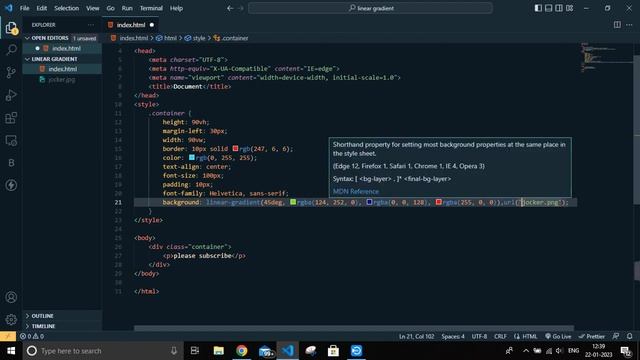Open Run and Debug view

pos(11,95)
